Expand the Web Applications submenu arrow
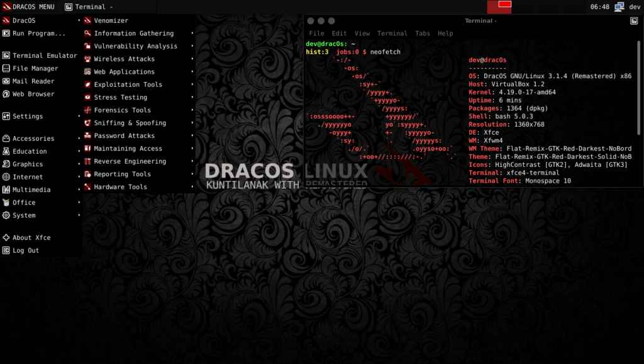This screenshot has height=364, width=644. [x=192, y=72]
